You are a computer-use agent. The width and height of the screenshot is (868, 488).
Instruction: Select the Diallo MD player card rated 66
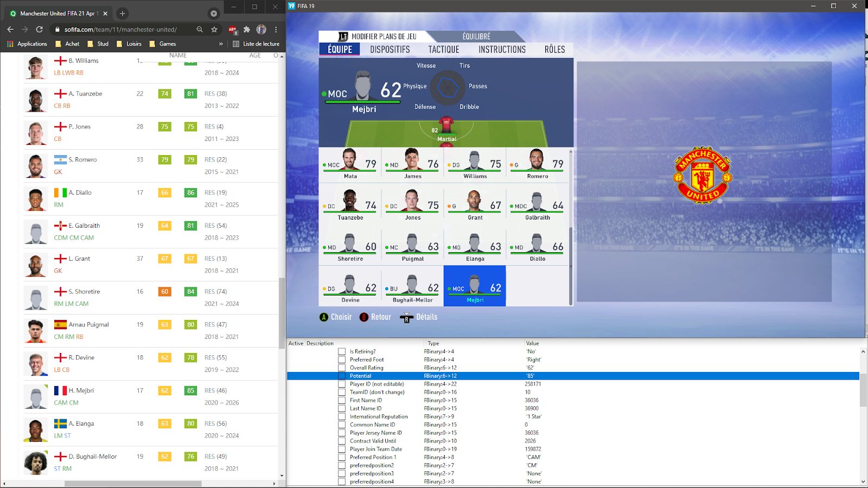(537, 246)
